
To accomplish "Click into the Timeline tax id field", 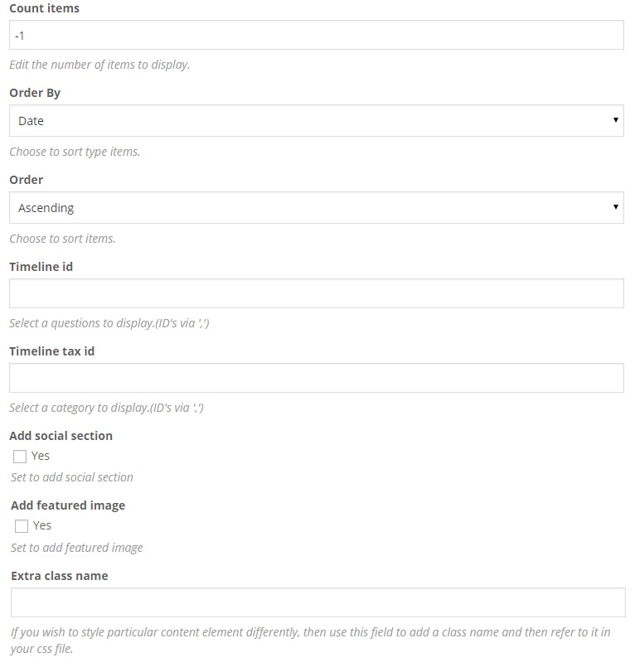I will coord(316,378).
